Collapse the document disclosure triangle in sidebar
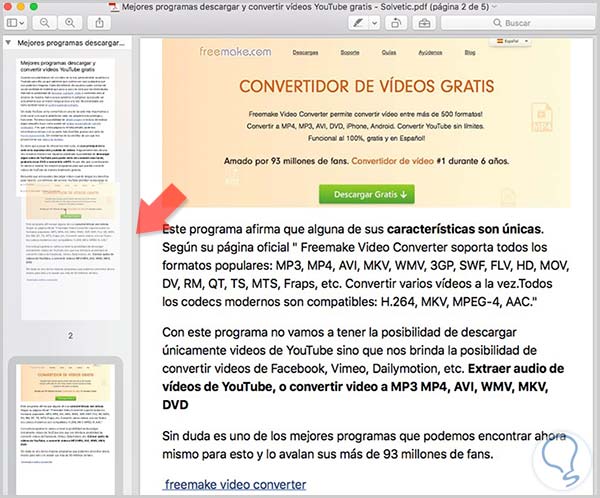This screenshot has height=498, width=600. [x=8, y=42]
